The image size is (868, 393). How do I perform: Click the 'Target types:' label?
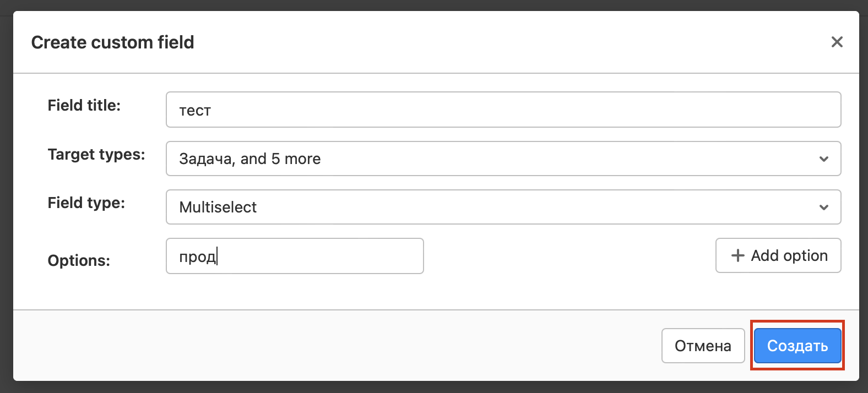click(x=96, y=154)
